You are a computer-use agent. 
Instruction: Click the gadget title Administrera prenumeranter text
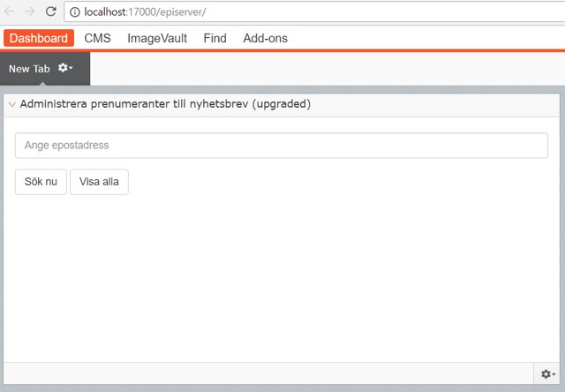(x=164, y=104)
